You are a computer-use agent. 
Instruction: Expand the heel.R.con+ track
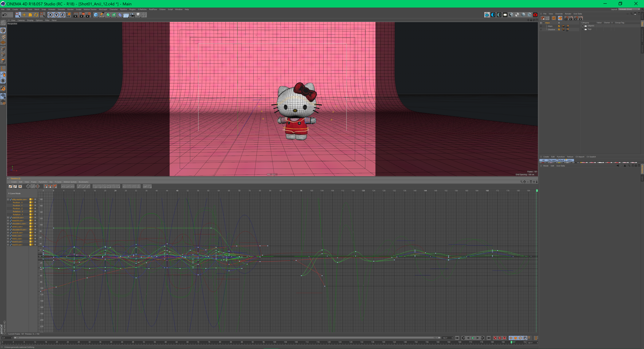(8, 245)
